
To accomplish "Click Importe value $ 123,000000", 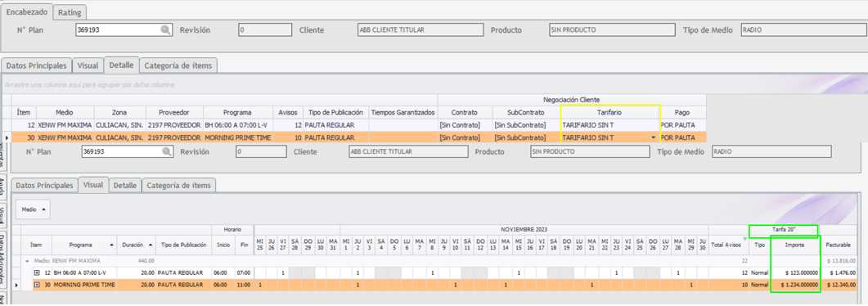I will (x=794, y=272).
